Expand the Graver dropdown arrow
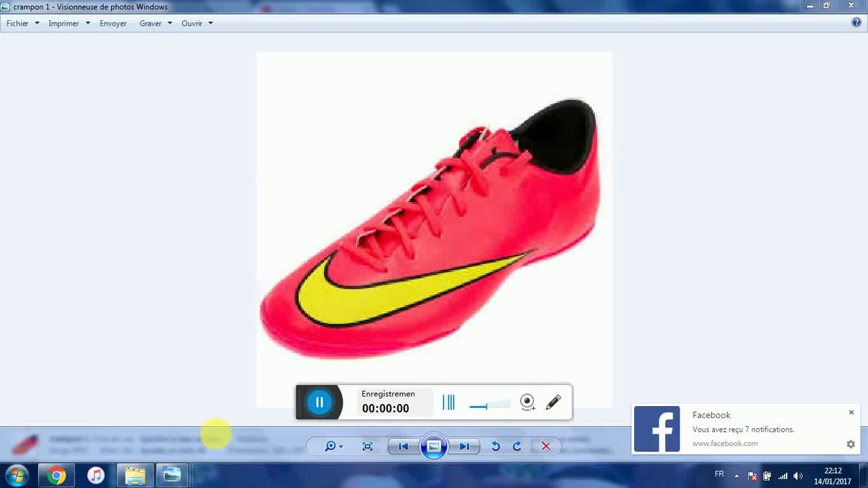The height and width of the screenshot is (488, 868). [x=170, y=23]
